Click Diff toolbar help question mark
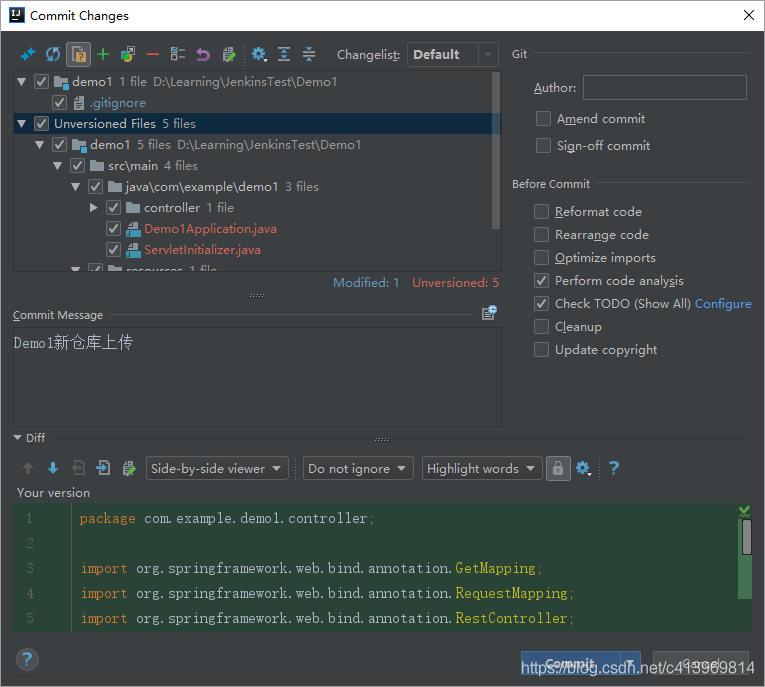 click(614, 468)
